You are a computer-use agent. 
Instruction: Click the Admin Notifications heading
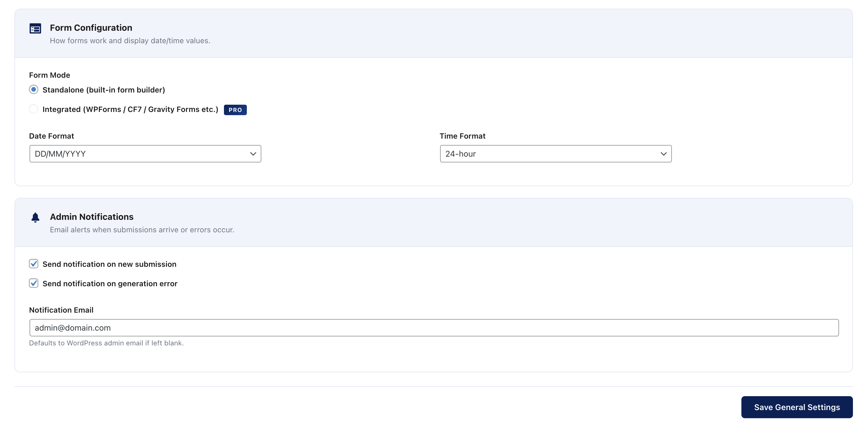tap(92, 217)
